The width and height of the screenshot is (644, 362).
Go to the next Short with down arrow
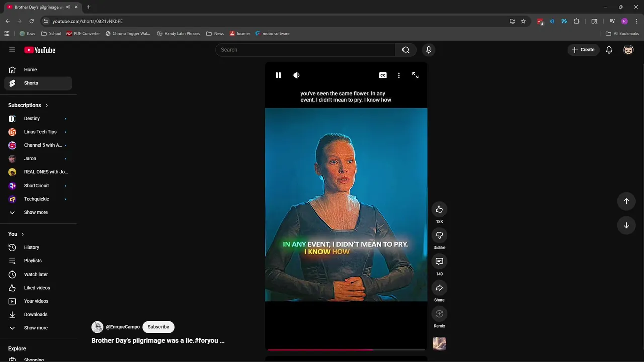[626, 225]
